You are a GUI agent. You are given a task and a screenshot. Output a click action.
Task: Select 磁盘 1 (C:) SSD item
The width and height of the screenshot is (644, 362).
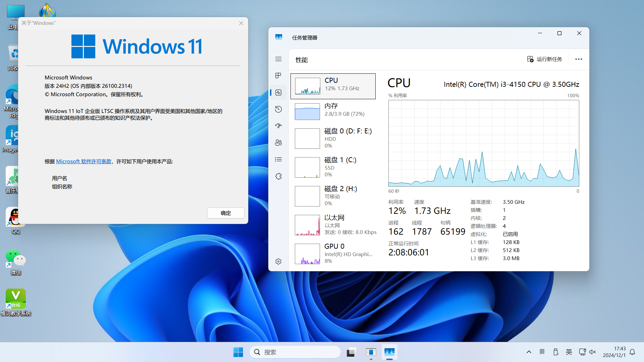click(333, 167)
